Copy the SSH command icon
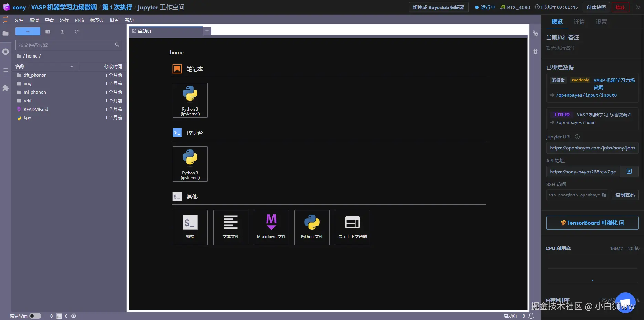644x320 pixels. pyautogui.click(x=604, y=195)
